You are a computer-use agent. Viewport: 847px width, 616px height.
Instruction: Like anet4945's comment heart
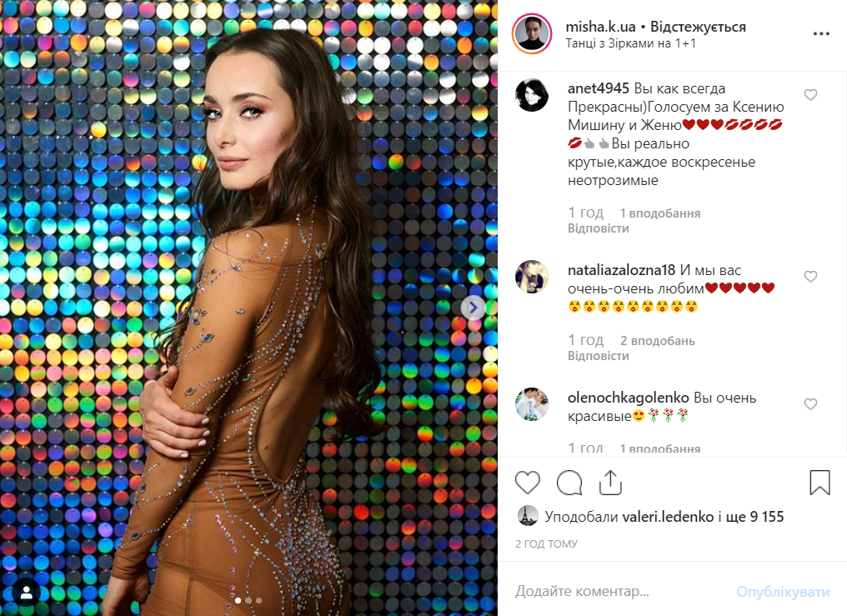pos(810,95)
